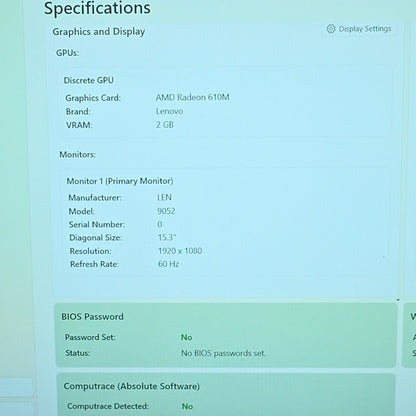Select the BIOS Password card title
The image size is (416, 416).
click(92, 317)
